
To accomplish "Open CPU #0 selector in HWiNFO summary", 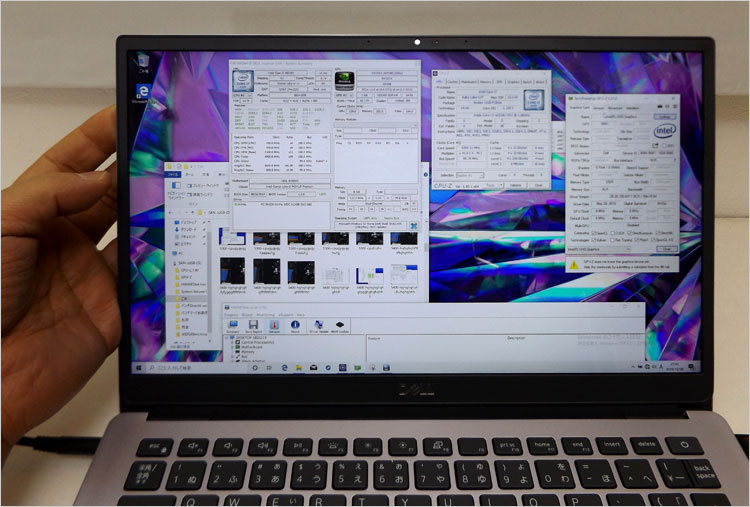I will coord(242,95).
